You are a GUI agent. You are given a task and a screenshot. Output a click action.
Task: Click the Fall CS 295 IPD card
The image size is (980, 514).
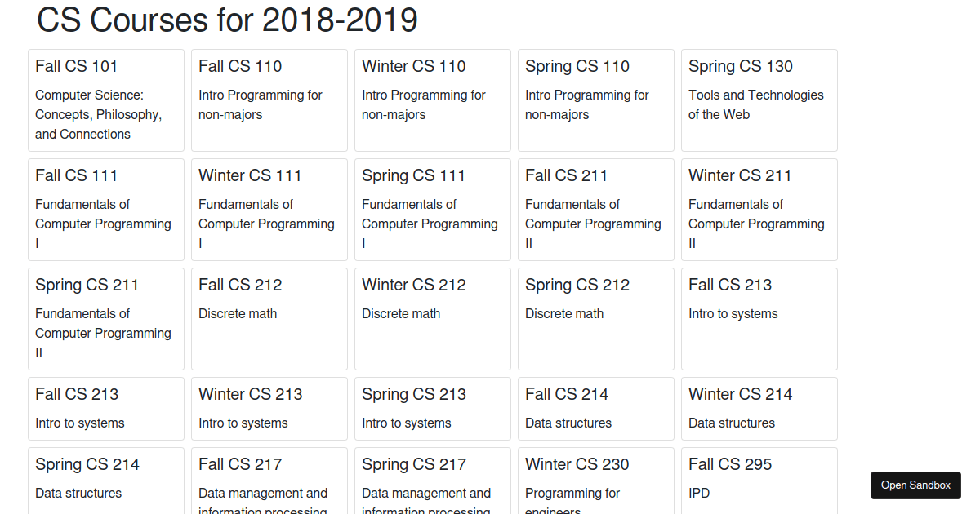click(x=759, y=481)
